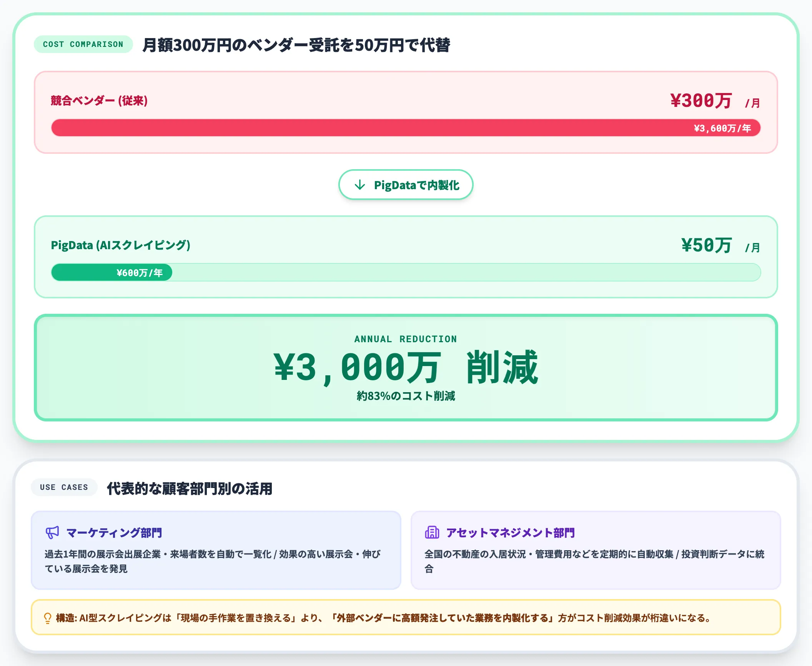The width and height of the screenshot is (812, 666).
Task: Click the ¥50万 monthly price
Action: coord(706,245)
